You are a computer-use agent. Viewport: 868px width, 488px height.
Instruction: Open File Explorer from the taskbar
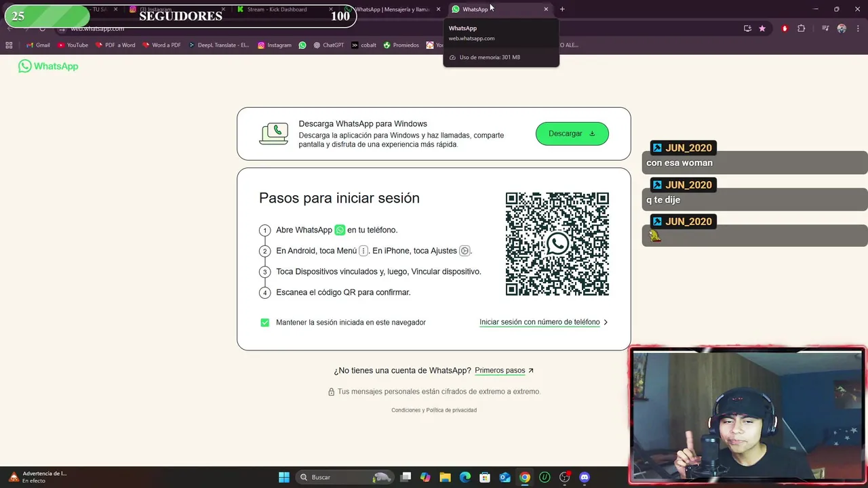pyautogui.click(x=445, y=477)
